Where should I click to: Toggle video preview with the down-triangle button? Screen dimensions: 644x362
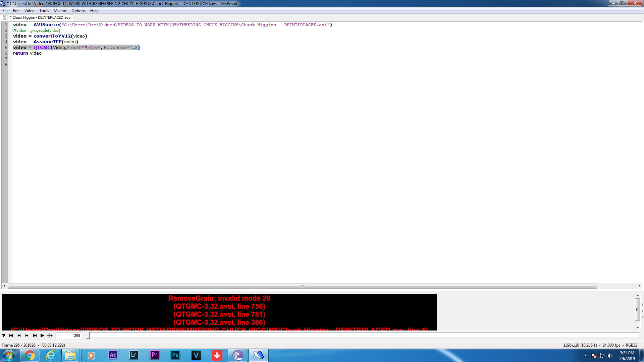[x=4, y=336]
